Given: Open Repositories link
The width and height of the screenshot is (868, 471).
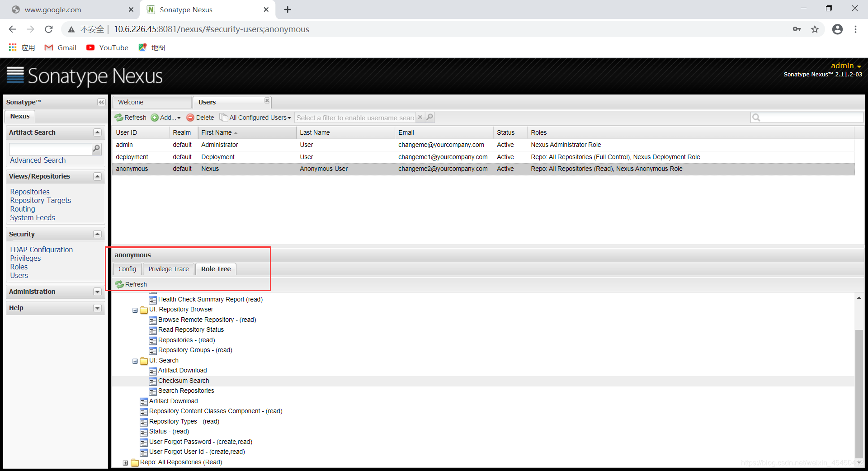Looking at the screenshot, I should tap(30, 192).
